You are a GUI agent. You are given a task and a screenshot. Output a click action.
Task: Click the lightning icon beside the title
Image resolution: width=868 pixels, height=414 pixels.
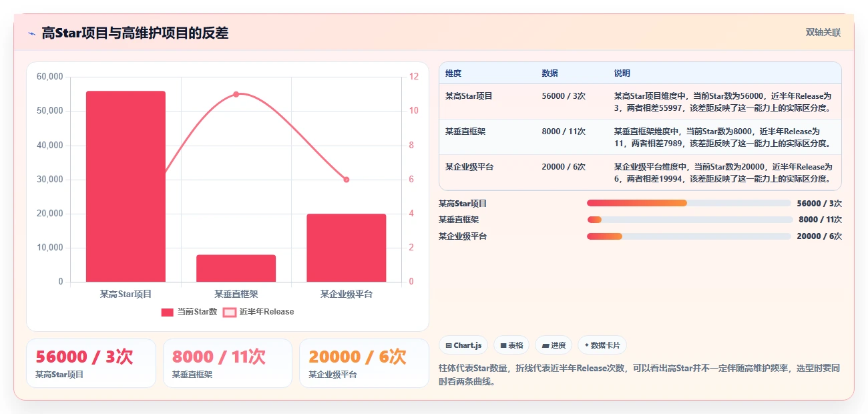pos(31,33)
